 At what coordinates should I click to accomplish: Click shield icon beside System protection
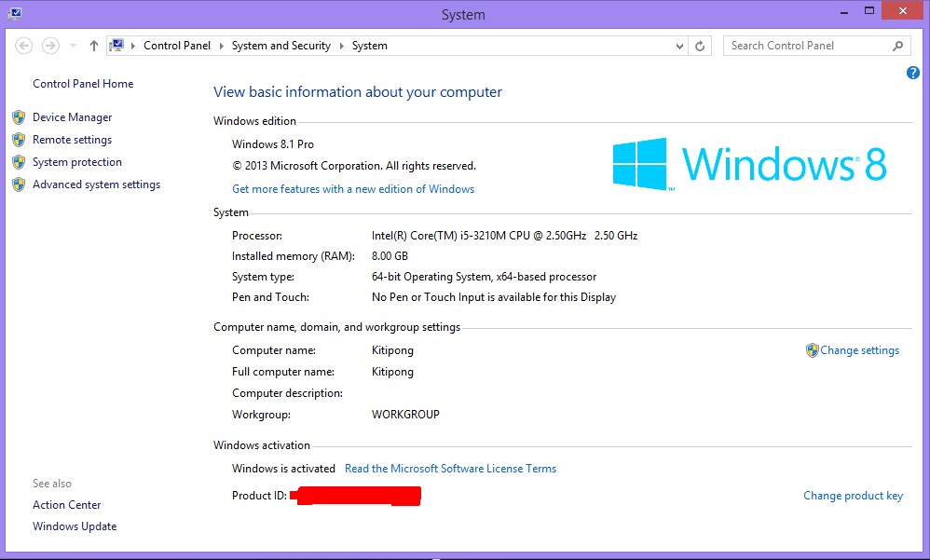click(19, 162)
